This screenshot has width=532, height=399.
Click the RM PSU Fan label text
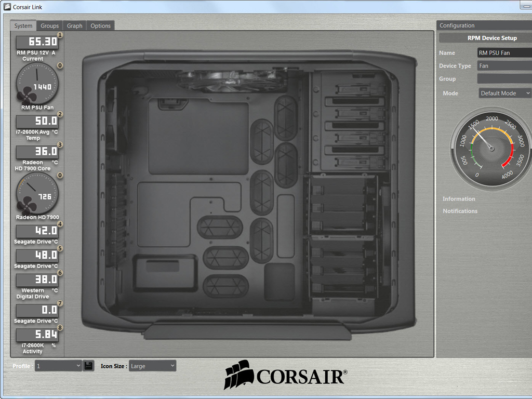pyautogui.click(x=37, y=108)
